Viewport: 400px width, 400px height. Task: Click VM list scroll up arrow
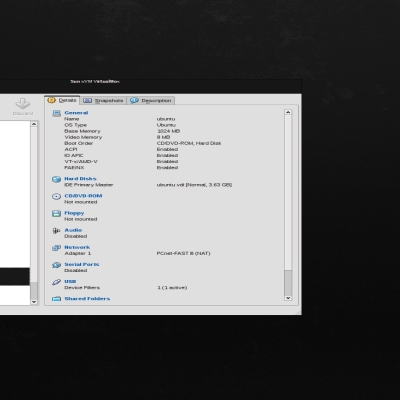[x=34, y=124]
